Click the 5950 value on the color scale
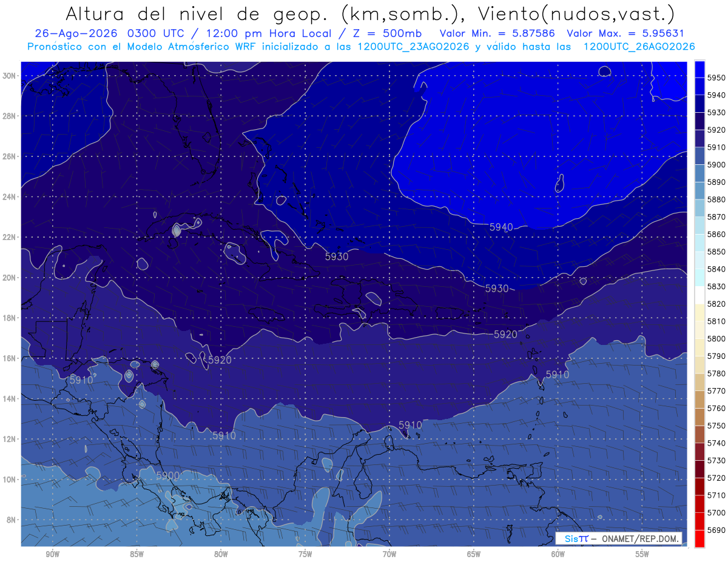Image resolution: width=728 pixels, height=562 pixels. (x=716, y=78)
